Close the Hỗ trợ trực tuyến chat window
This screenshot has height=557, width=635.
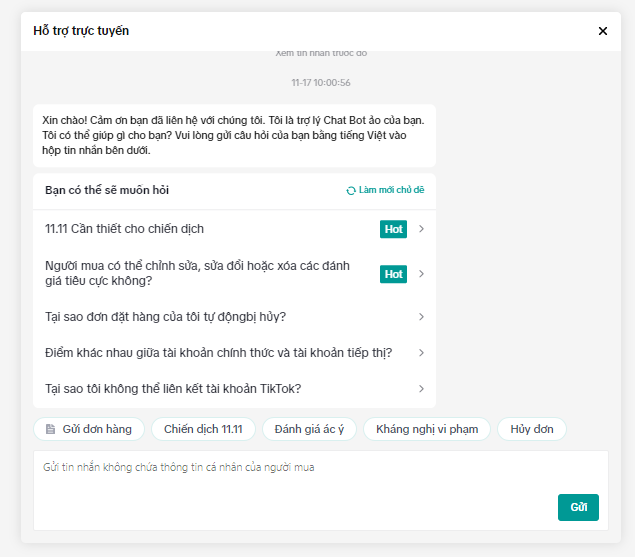coord(603,31)
